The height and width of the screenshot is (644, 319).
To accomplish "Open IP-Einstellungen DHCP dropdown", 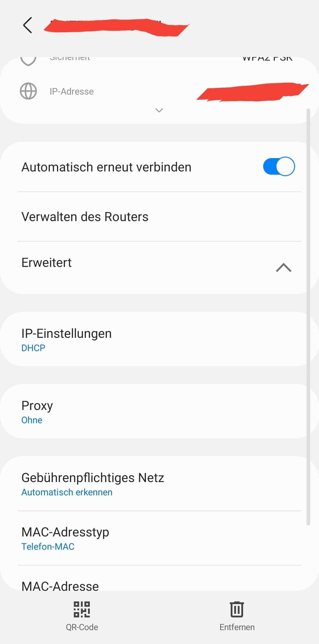I will point(66,339).
